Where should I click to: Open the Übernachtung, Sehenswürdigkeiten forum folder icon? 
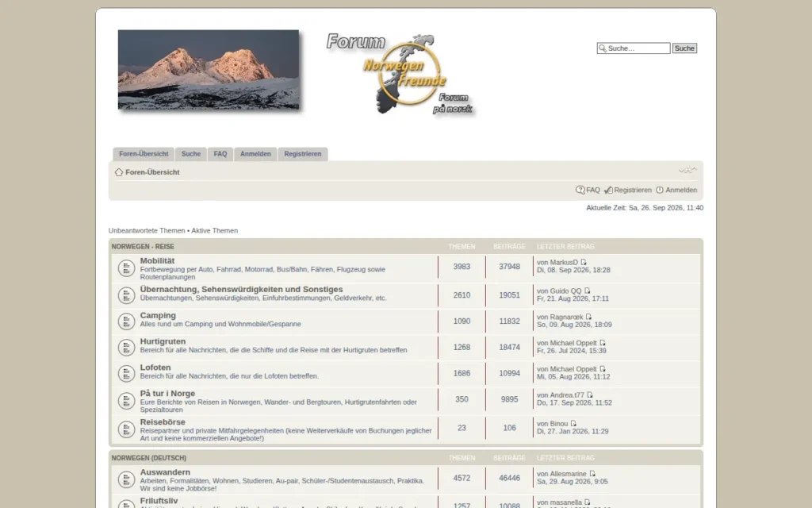126,295
